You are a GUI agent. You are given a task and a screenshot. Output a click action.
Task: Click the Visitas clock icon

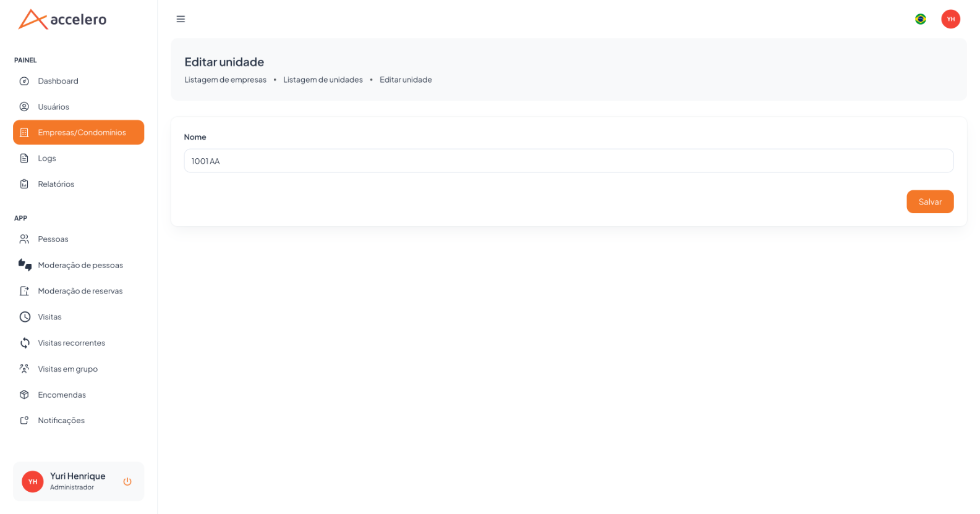(25, 317)
